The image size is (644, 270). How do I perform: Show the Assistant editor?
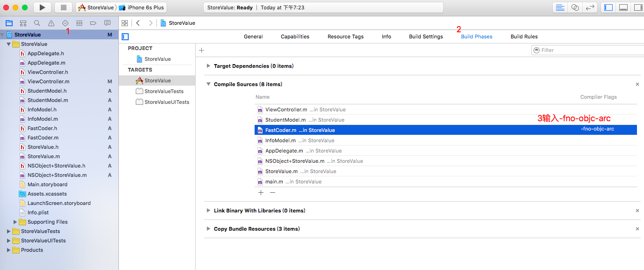pos(575,7)
